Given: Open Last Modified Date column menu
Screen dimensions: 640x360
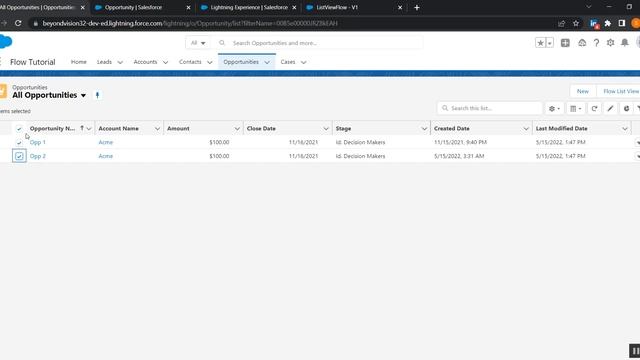Looking at the screenshot, I should point(624,129).
